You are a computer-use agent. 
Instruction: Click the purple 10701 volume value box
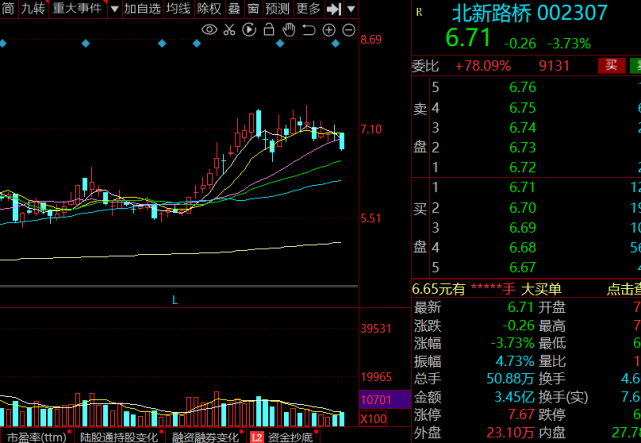[385, 399]
